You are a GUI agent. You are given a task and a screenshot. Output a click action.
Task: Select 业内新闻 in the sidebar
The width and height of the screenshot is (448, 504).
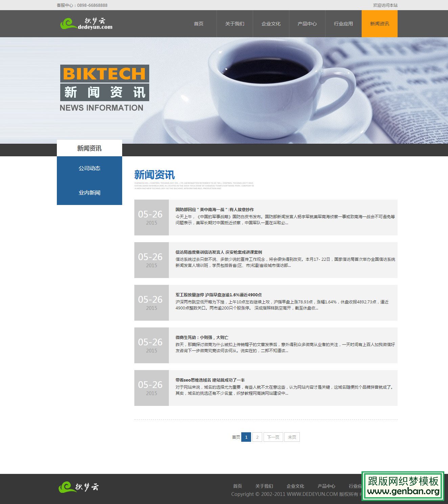click(89, 193)
